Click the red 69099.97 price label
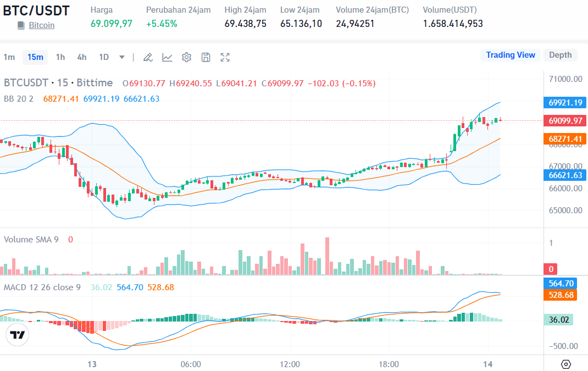The height and width of the screenshot is (371, 588). click(564, 120)
